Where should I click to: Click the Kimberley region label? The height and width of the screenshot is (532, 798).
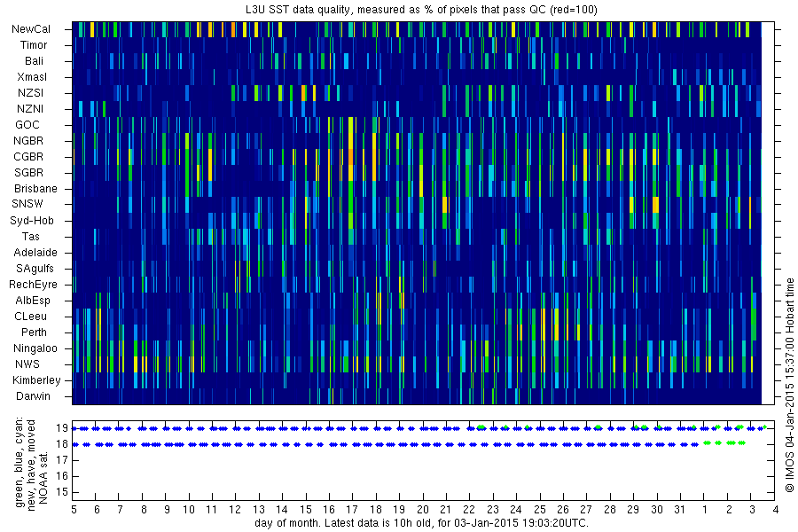click(36, 380)
